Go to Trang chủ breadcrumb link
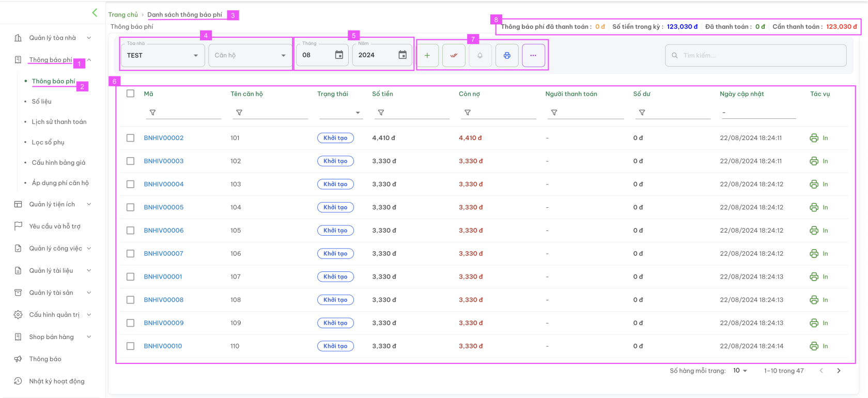The image size is (868, 398). point(123,14)
